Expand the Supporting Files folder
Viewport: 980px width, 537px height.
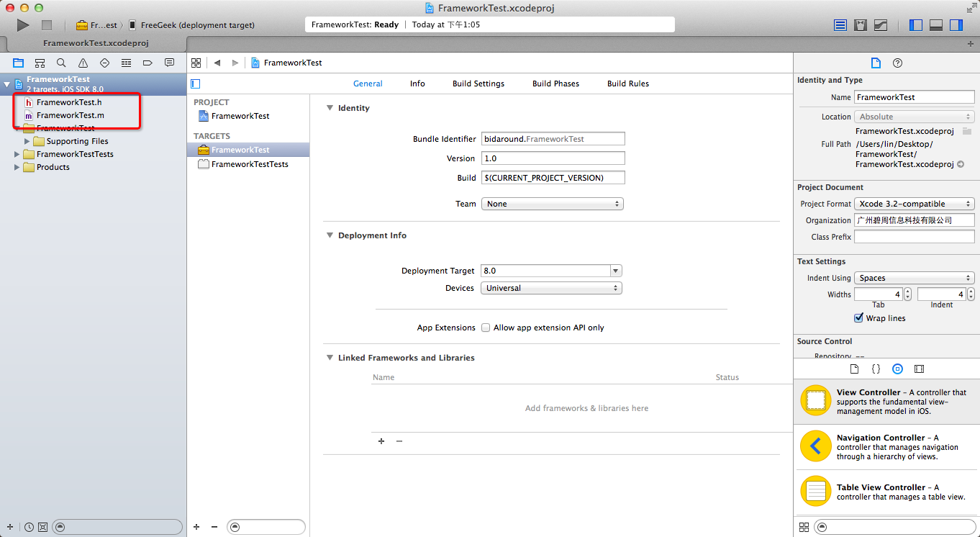pos(27,141)
